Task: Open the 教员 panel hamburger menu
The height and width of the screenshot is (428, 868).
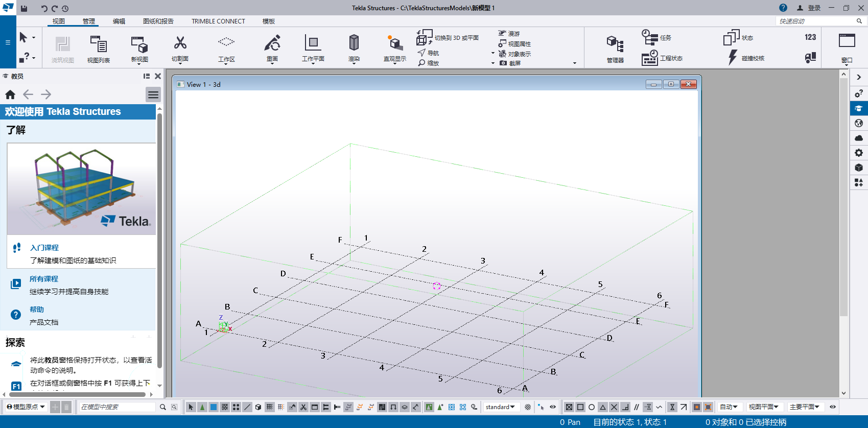Action: coord(153,94)
